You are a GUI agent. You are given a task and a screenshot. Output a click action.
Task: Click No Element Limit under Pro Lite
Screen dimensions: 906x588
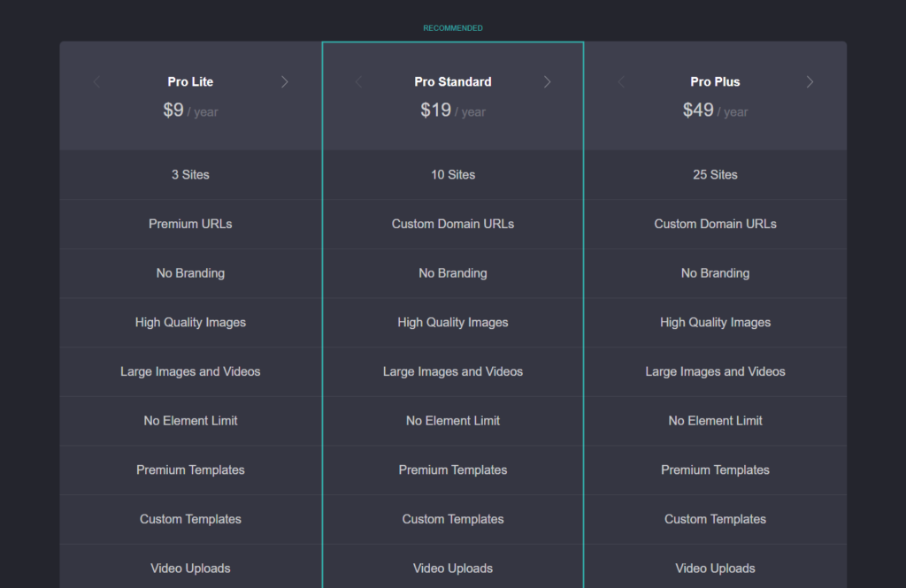pos(190,420)
